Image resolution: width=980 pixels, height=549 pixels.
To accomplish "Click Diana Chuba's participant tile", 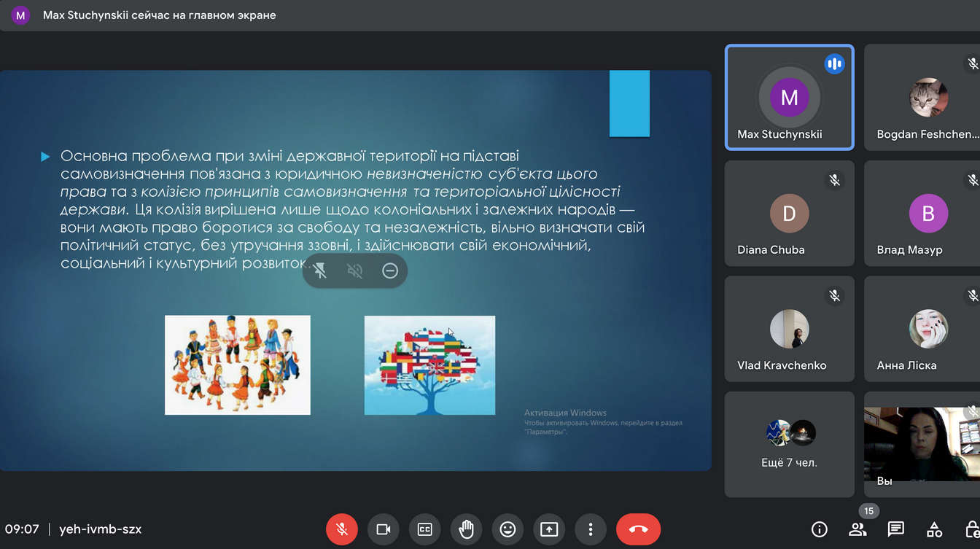I will point(789,214).
